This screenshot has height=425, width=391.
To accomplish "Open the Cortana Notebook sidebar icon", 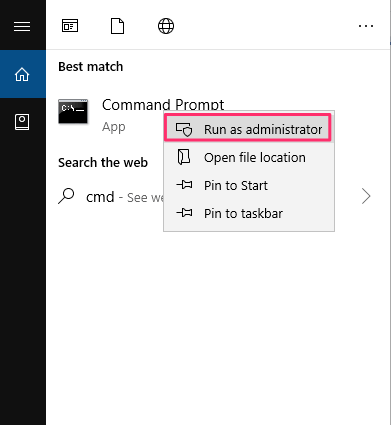I will [22, 122].
